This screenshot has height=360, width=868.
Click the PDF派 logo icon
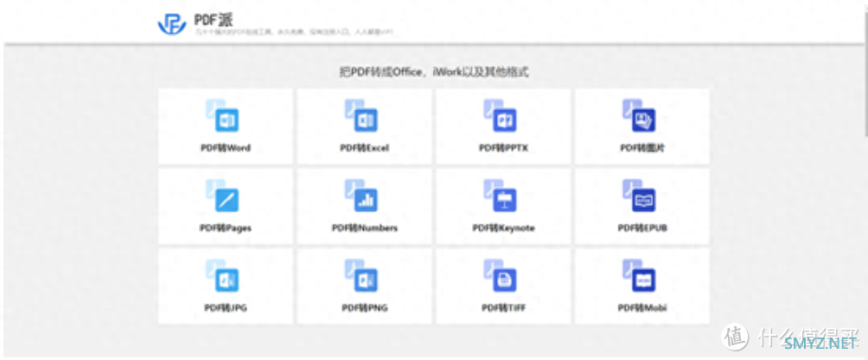pyautogui.click(x=172, y=23)
